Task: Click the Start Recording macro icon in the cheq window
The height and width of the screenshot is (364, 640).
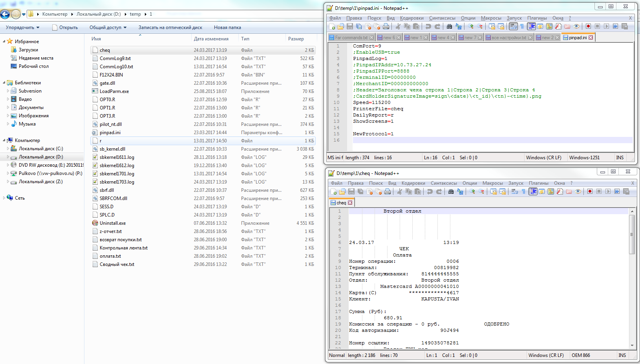Action: (590, 191)
